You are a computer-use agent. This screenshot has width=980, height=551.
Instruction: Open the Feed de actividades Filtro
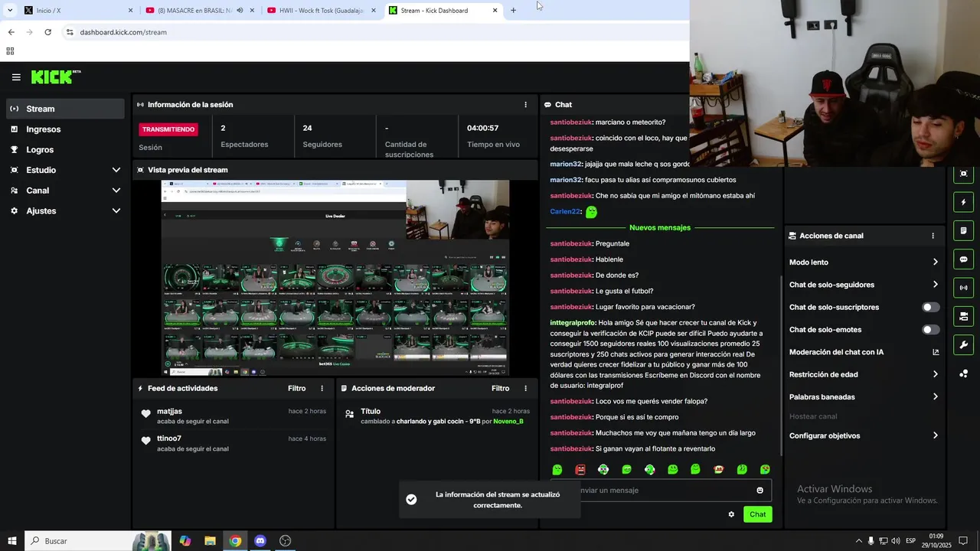click(296, 389)
